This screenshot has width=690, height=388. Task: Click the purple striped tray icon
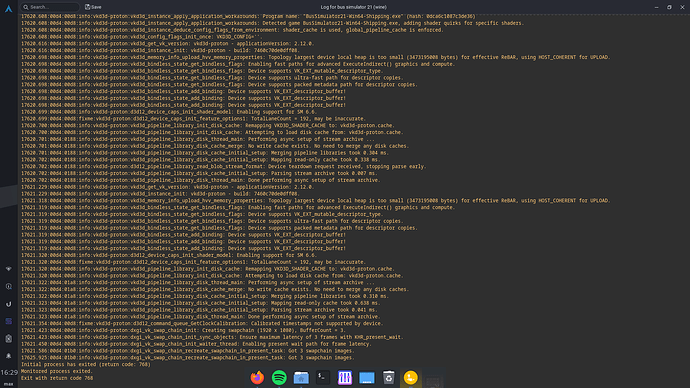click(8, 321)
